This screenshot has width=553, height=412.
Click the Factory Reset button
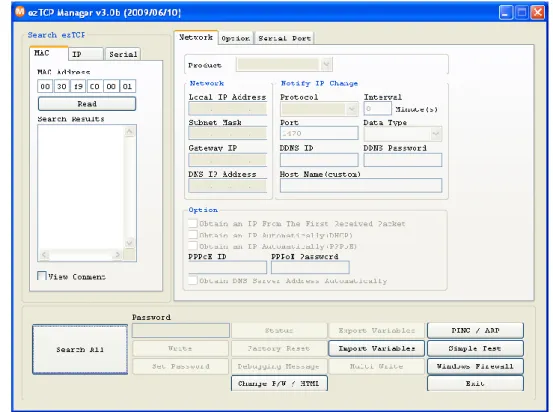[x=279, y=349]
